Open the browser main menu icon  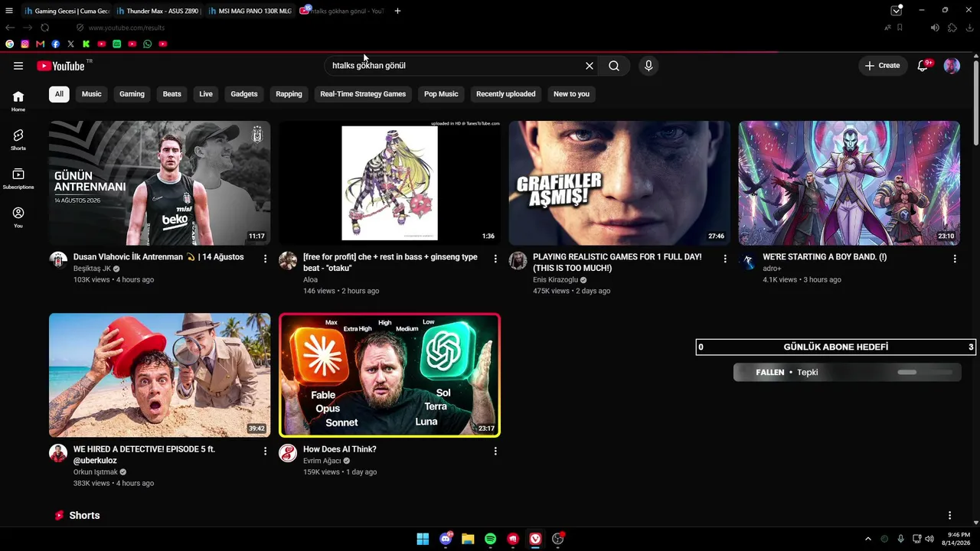[9, 11]
